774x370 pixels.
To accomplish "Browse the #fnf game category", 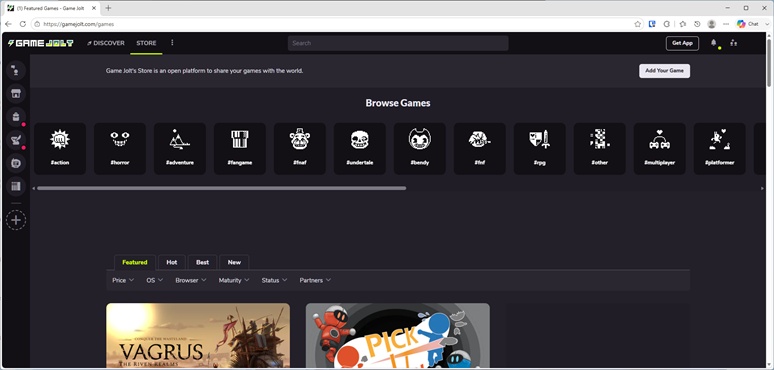I will 480,148.
